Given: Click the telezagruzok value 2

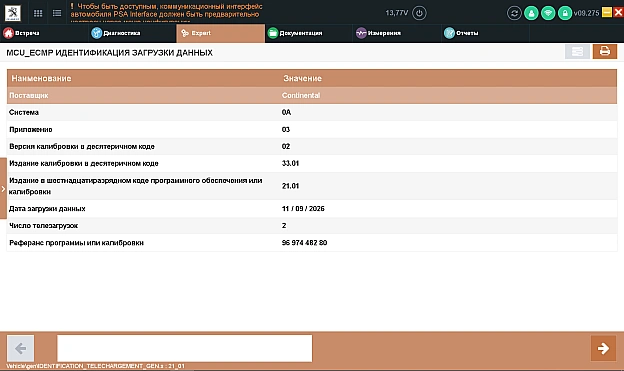Looking at the screenshot, I should click(x=284, y=226).
